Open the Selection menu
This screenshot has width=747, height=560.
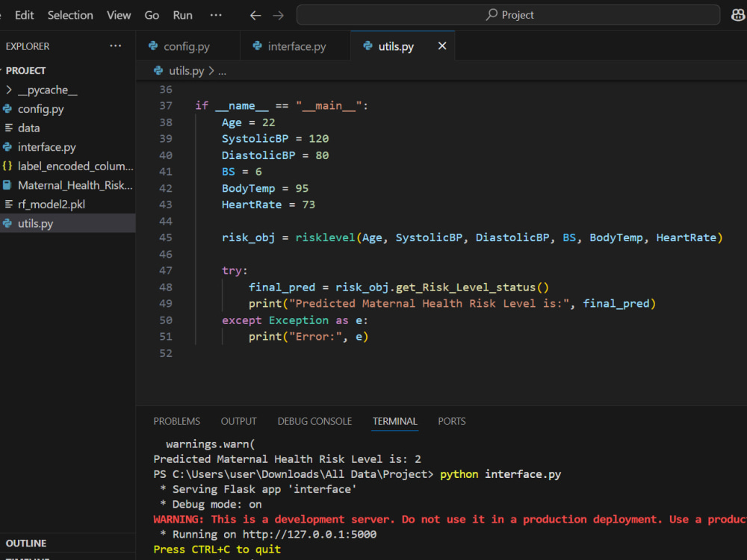click(70, 15)
